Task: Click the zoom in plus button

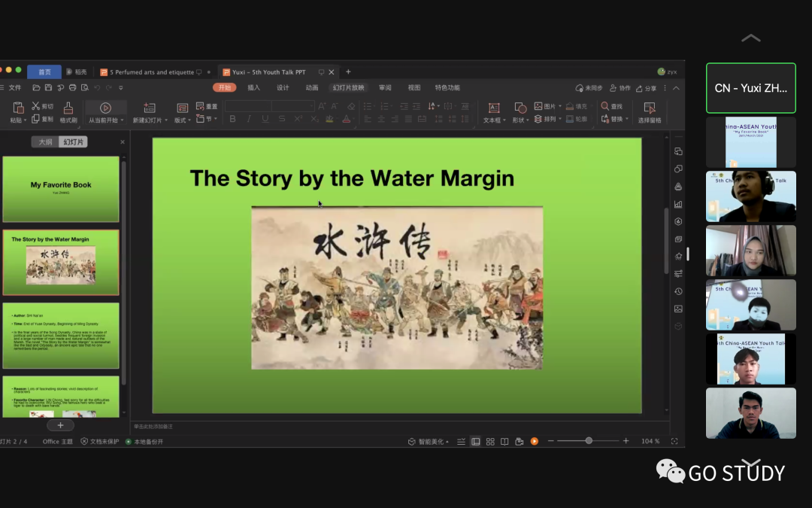Action: point(626,441)
